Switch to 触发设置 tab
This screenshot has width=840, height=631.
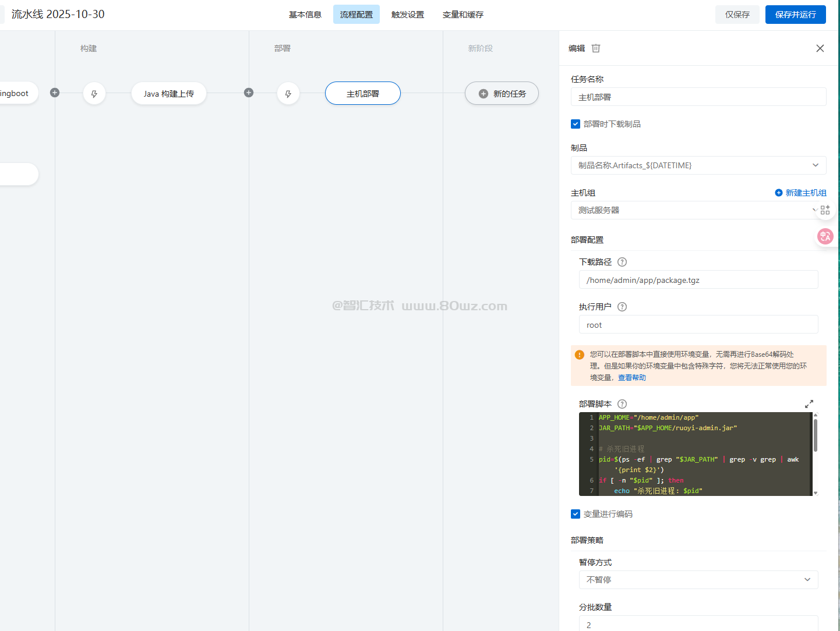[408, 15]
